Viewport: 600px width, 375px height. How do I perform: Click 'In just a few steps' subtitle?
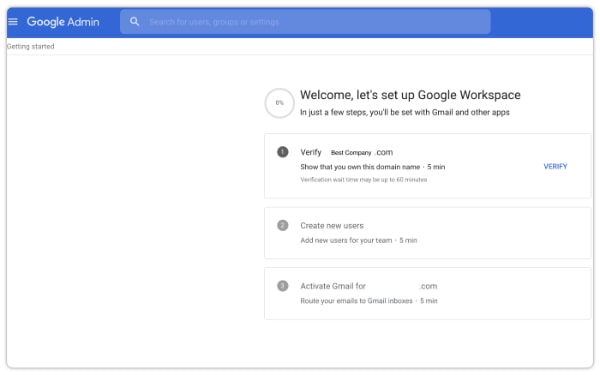pyautogui.click(x=404, y=112)
